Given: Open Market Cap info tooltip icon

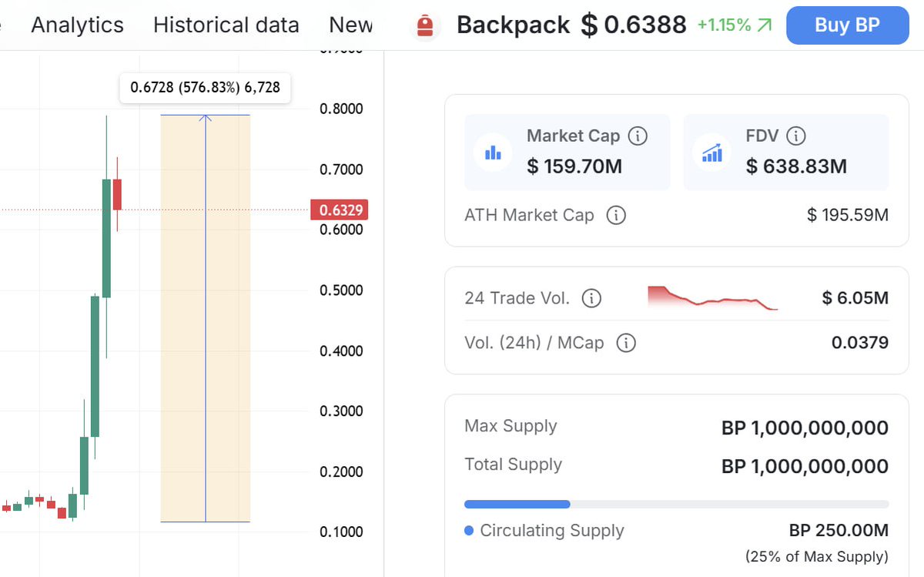Looking at the screenshot, I should point(638,136).
